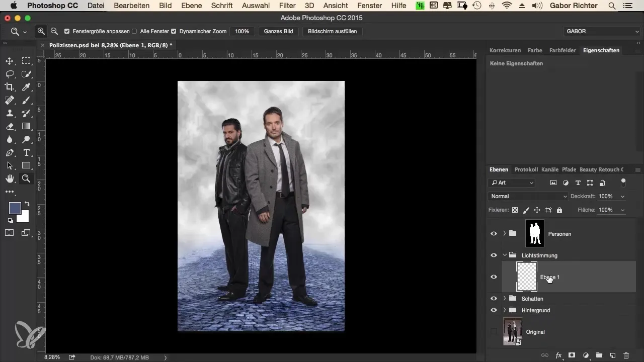644x362 pixels.
Task: Switch to the Korrekturen tab
Action: point(505,50)
